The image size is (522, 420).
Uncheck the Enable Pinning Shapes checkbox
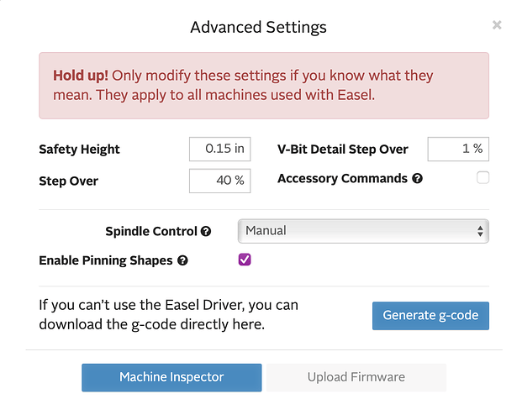pyautogui.click(x=245, y=260)
